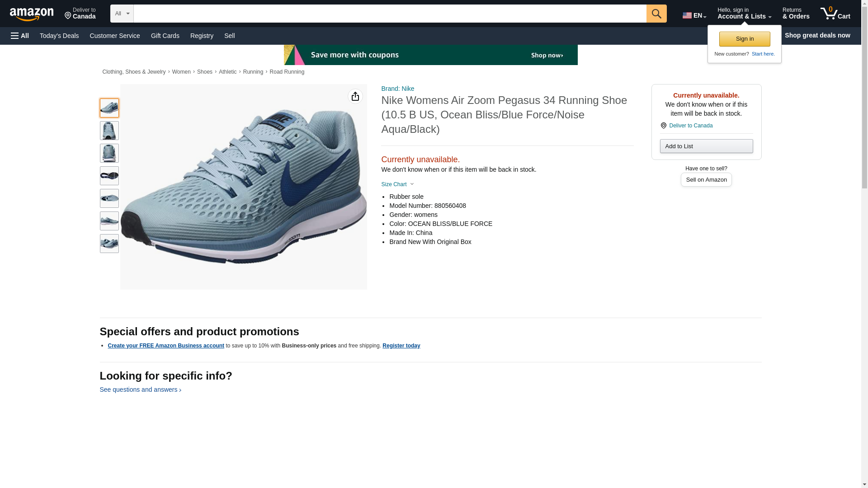The width and height of the screenshot is (868, 488).
Task: Click Add to List button
Action: point(706,146)
